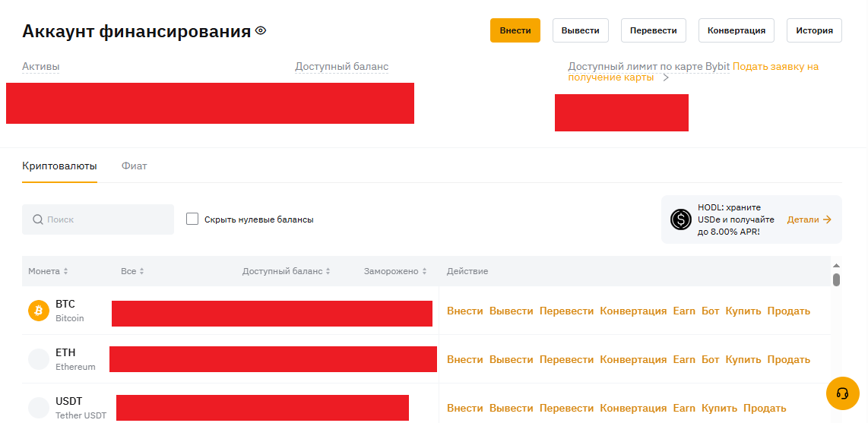Click the Bitcoin BTC coin icon

39,311
